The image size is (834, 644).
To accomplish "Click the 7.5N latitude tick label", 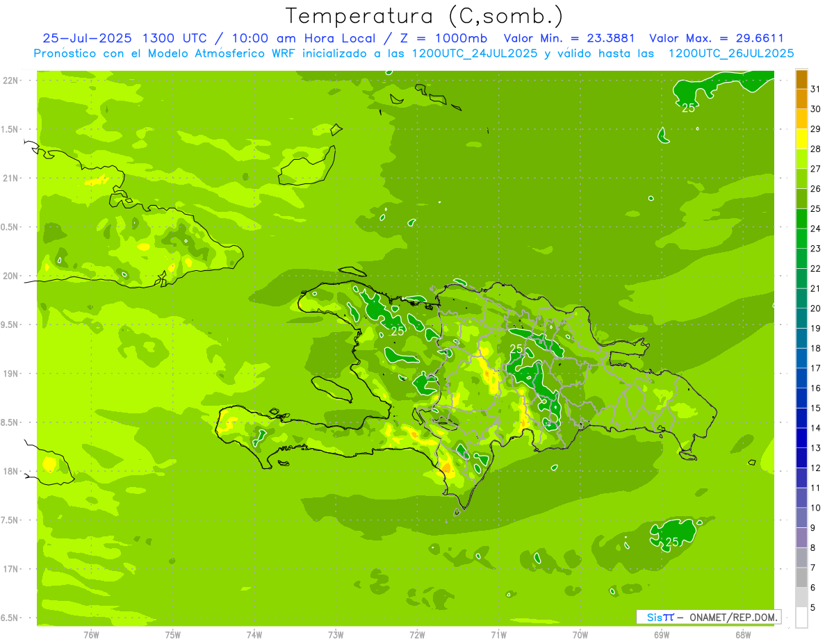I will point(10,520).
